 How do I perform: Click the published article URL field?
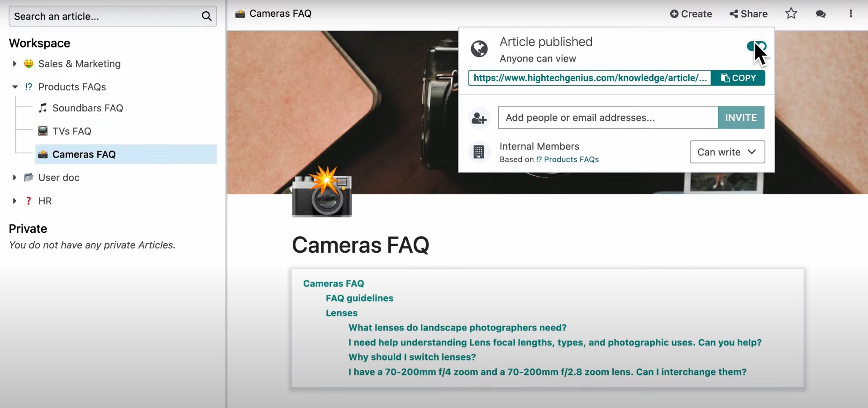tap(590, 78)
